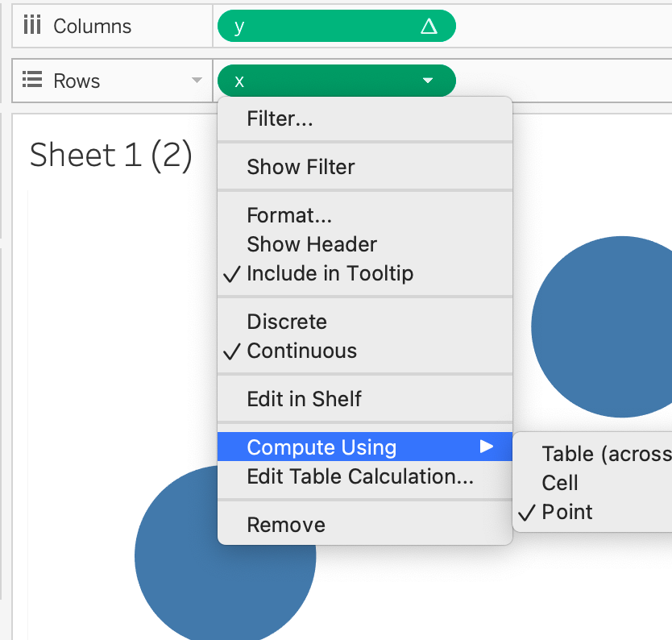
Task: Choose Edit in Shelf
Action: 304,399
